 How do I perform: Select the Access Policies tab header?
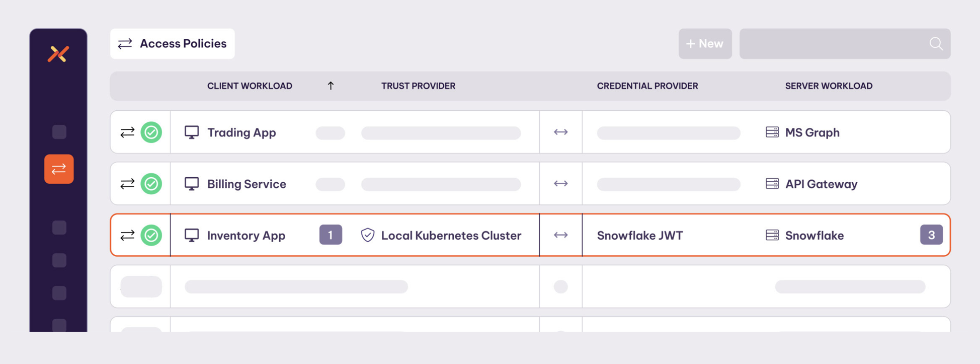click(173, 44)
